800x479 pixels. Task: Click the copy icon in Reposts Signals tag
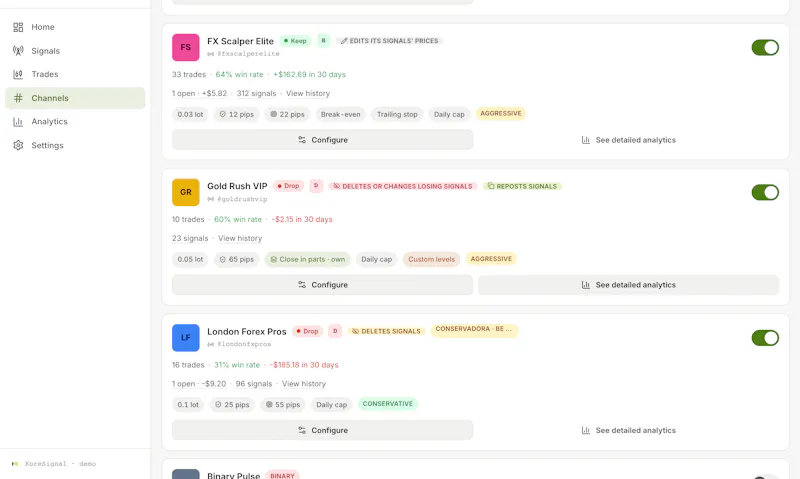coord(491,186)
